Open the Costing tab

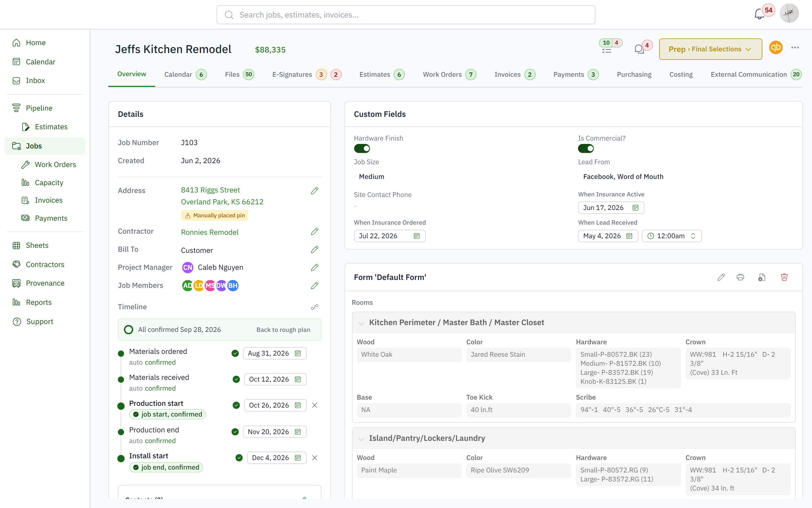681,75
